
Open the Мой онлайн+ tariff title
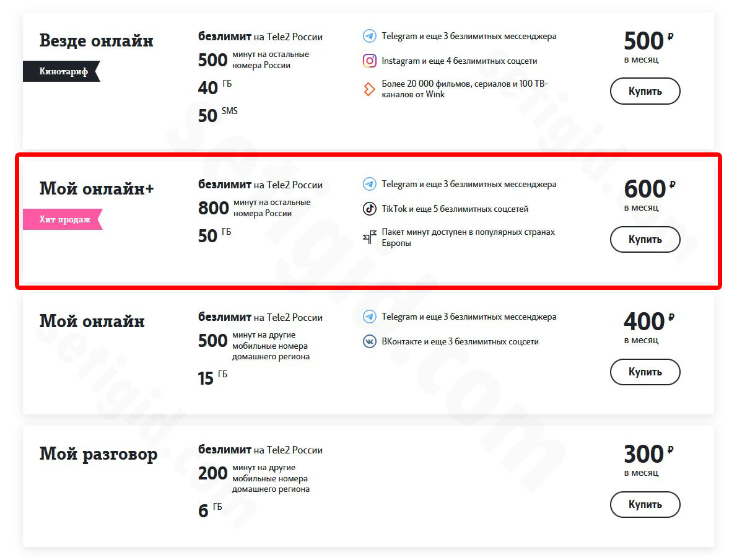pos(97,189)
